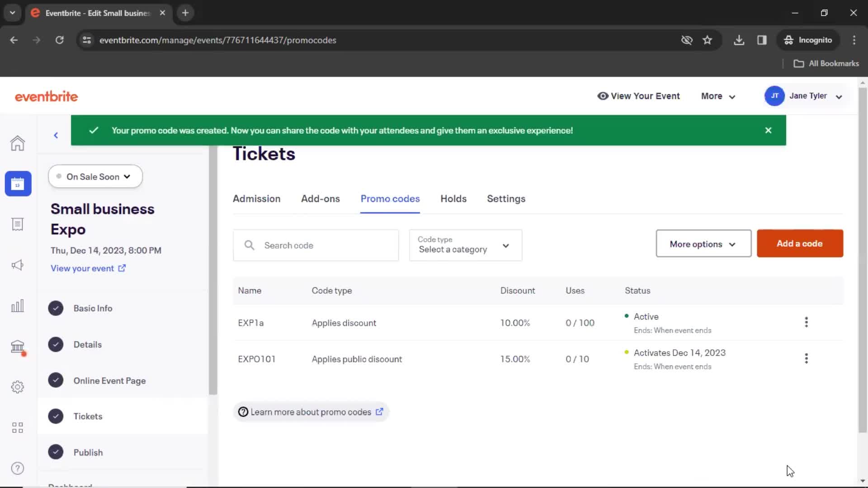Click the browser address bar URL
Screen dimensions: 868x488
tap(217, 40)
